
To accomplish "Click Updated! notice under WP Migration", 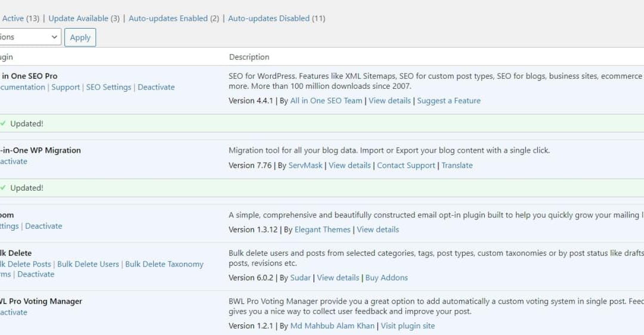I will pos(322,188).
